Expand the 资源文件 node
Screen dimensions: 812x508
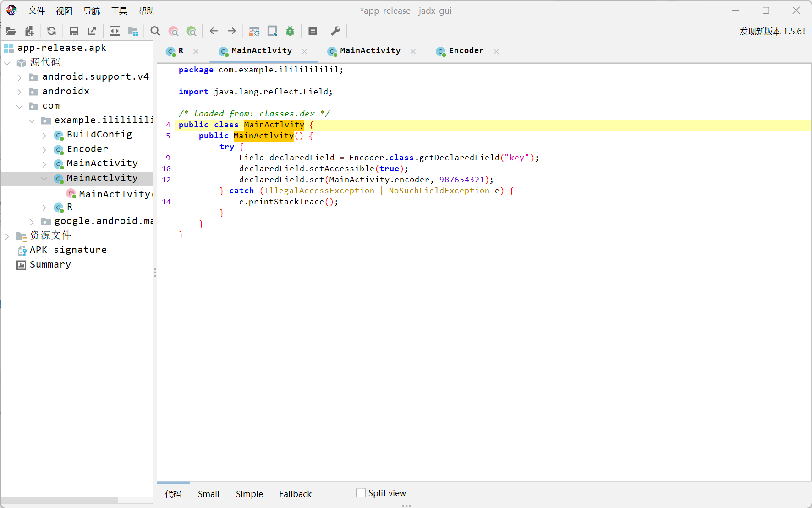(x=7, y=236)
